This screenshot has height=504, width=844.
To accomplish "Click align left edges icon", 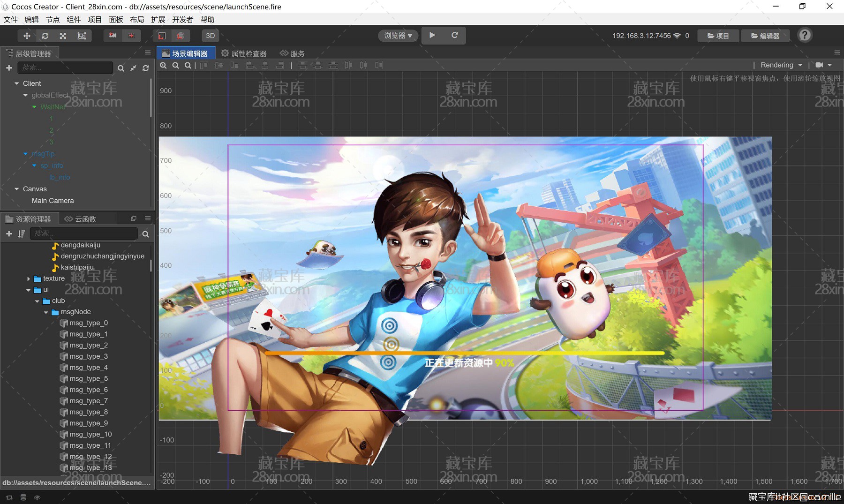I will (x=250, y=66).
